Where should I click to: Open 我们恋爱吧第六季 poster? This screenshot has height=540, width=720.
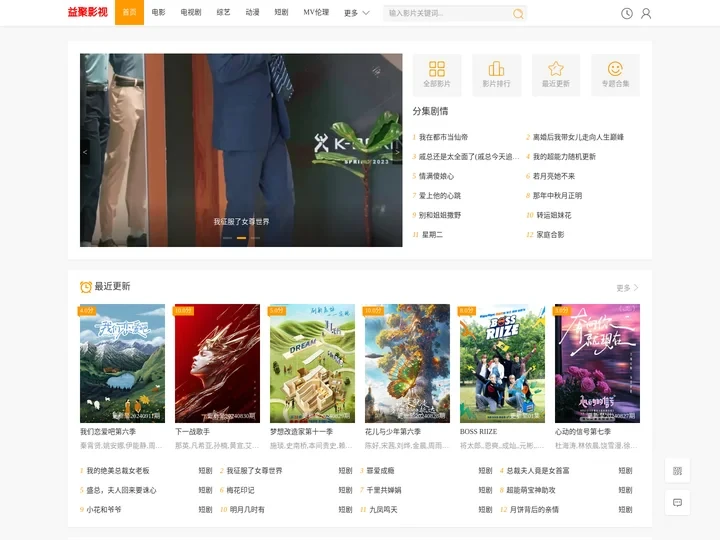tap(122, 363)
